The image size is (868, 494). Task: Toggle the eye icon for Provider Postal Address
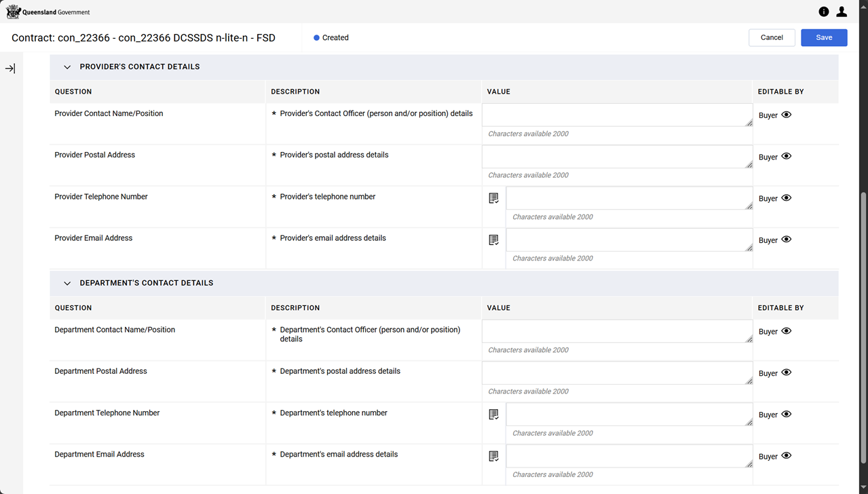tap(786, 157)
